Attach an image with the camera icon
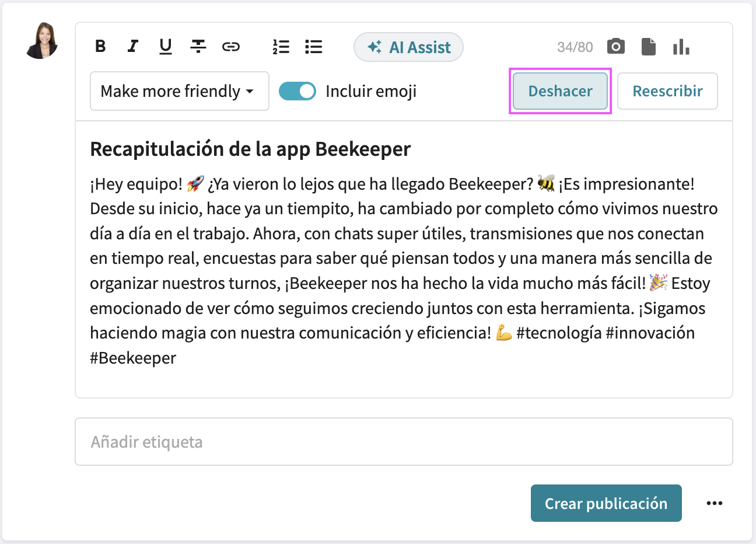 [x=615, y=46]
